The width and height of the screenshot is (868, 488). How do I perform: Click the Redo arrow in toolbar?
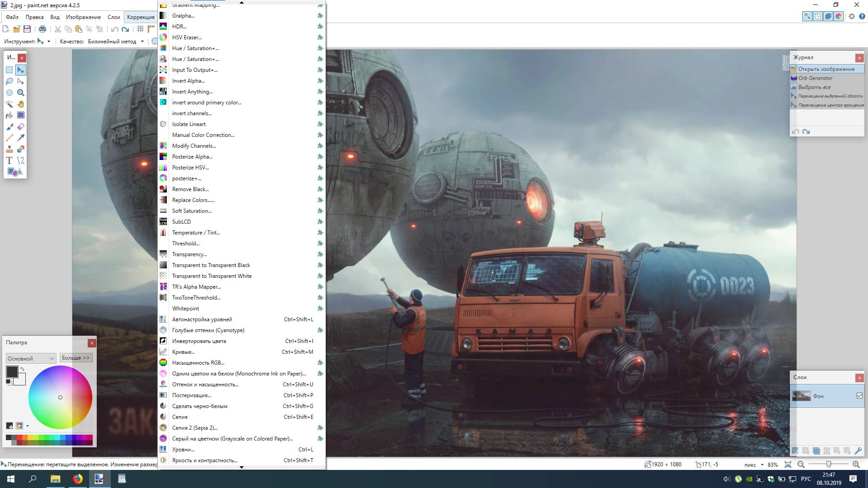click(x=125, y=29)
